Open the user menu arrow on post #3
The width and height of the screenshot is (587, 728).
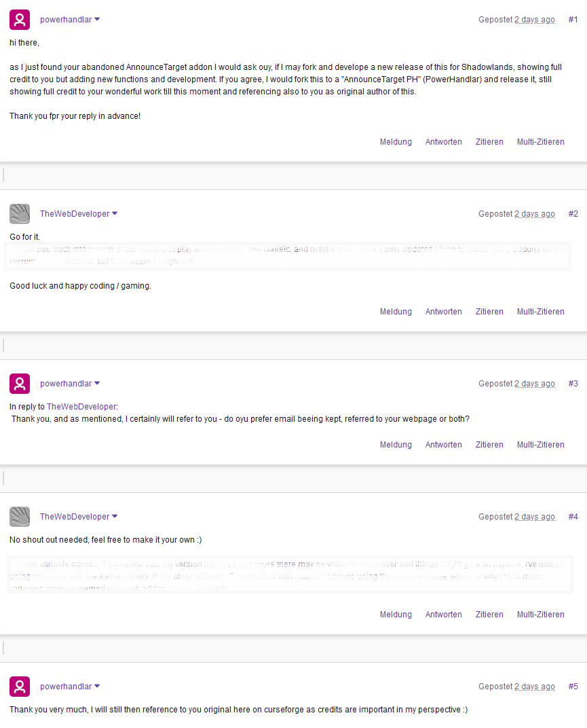(97, 384)
